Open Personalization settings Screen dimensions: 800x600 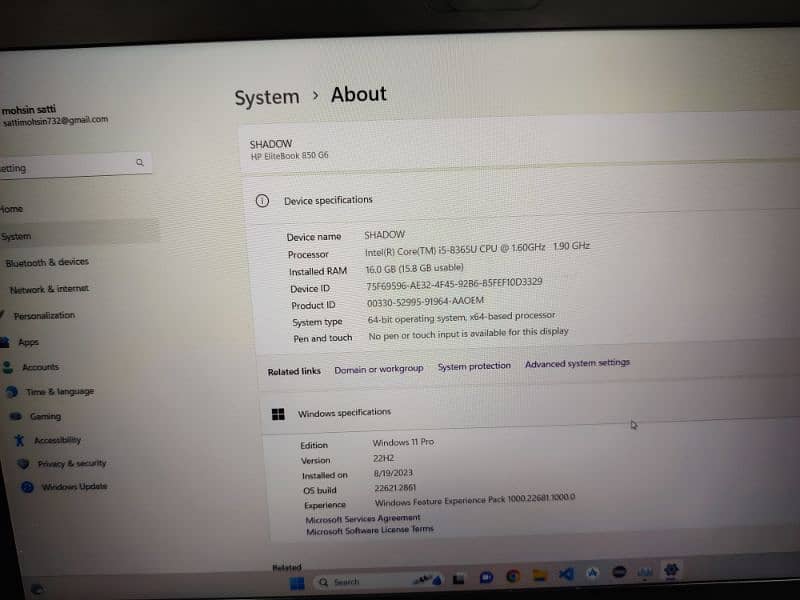44,315
